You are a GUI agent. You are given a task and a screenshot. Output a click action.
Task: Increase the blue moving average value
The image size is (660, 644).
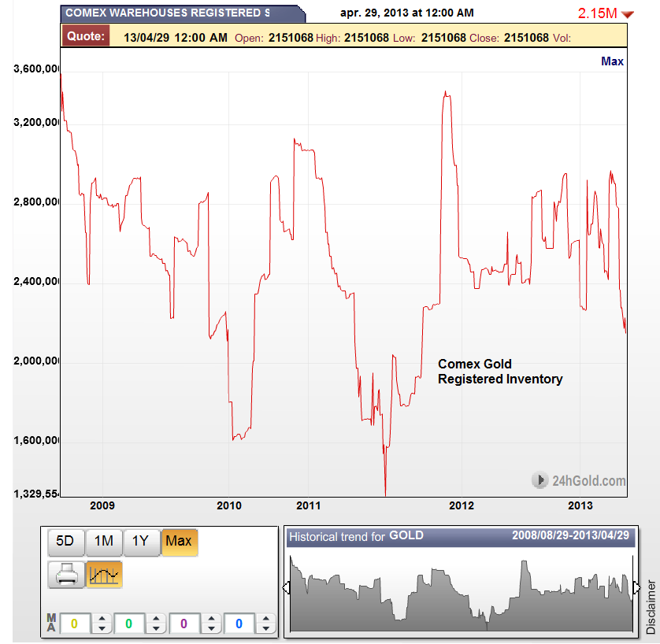tap(265, 619)
